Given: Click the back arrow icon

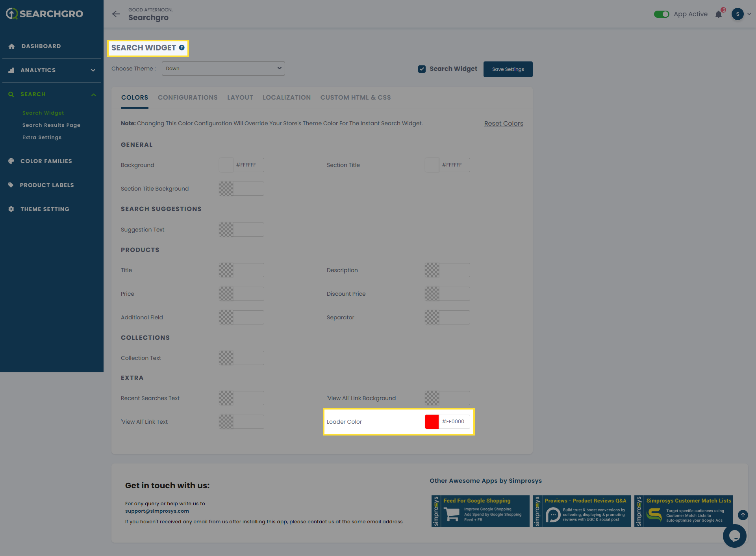Looking at the screenshot, I should tap(116, 14).
